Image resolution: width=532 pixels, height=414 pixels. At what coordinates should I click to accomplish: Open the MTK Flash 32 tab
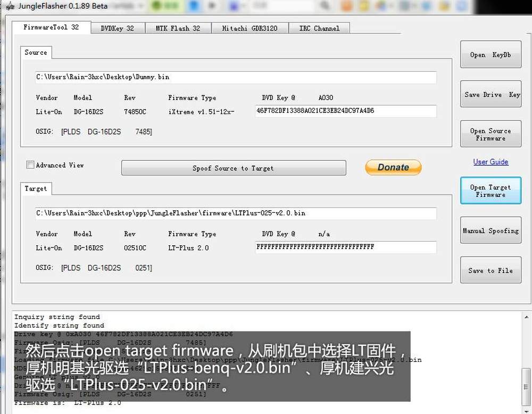[x=178, y=29]
